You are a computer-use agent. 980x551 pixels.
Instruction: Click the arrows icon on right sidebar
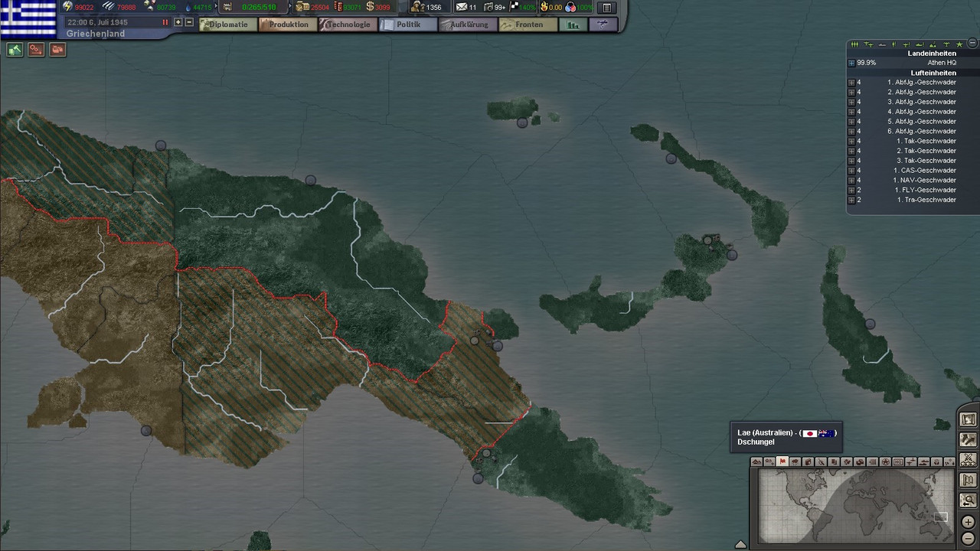click(x=969, y=439)
